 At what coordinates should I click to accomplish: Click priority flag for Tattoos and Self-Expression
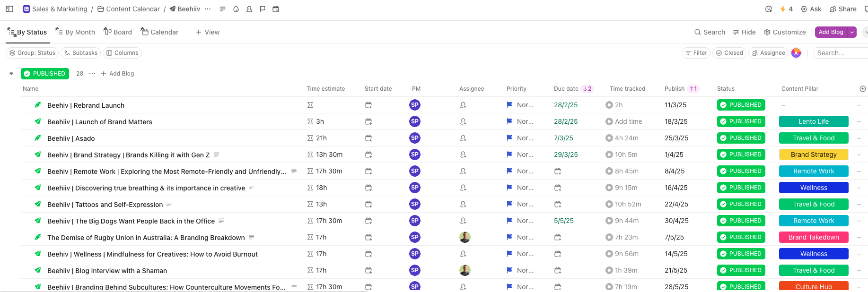click(x=509, y=205)
